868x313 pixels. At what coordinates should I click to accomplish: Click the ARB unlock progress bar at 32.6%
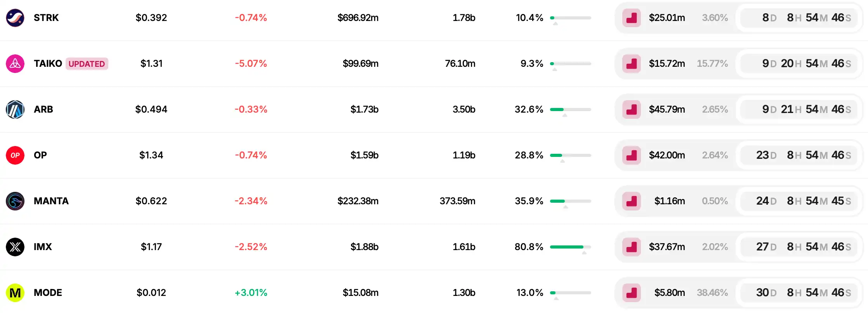click(x=570, y=110)
